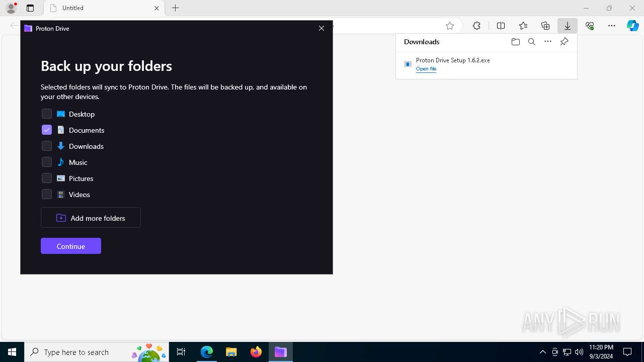Open Task View on taskbar
Viewport: 644px width, 362px height.
(181, 352)
